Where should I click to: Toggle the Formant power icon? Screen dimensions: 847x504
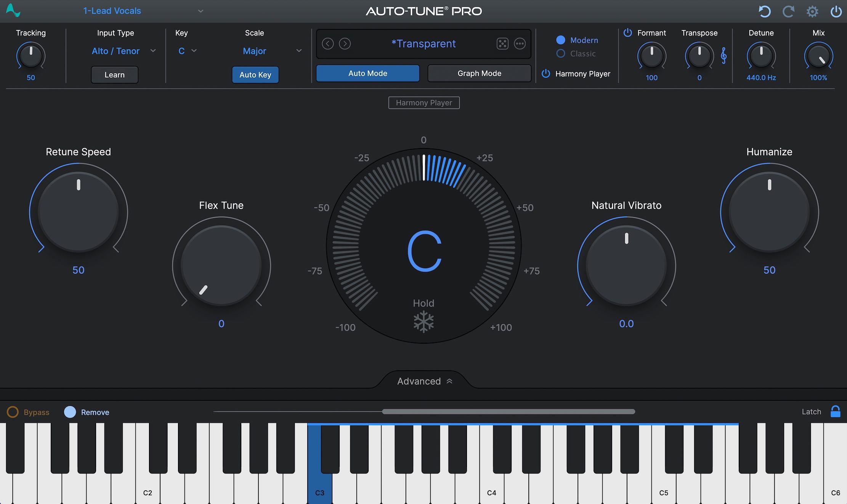coord(627,33)
